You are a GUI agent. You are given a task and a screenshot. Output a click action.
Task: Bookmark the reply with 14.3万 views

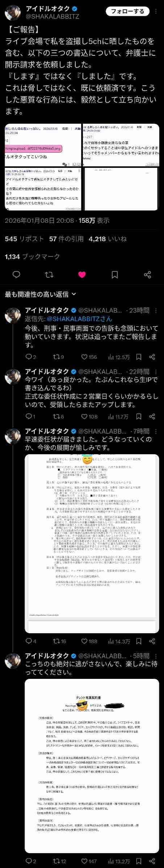[139, 641]
